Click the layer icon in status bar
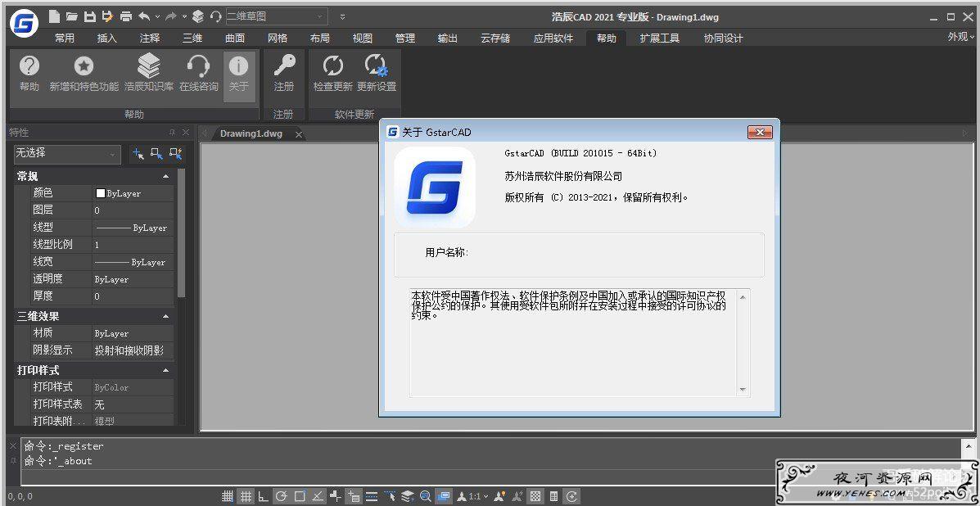This screenshot has height=506, width=980. (x=408, y=497)
